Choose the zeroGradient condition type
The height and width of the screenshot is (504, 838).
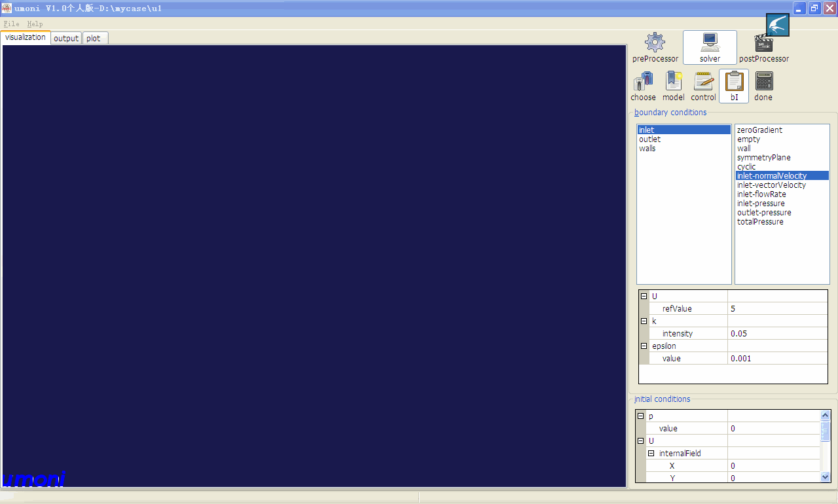click(x=759, y=130)
